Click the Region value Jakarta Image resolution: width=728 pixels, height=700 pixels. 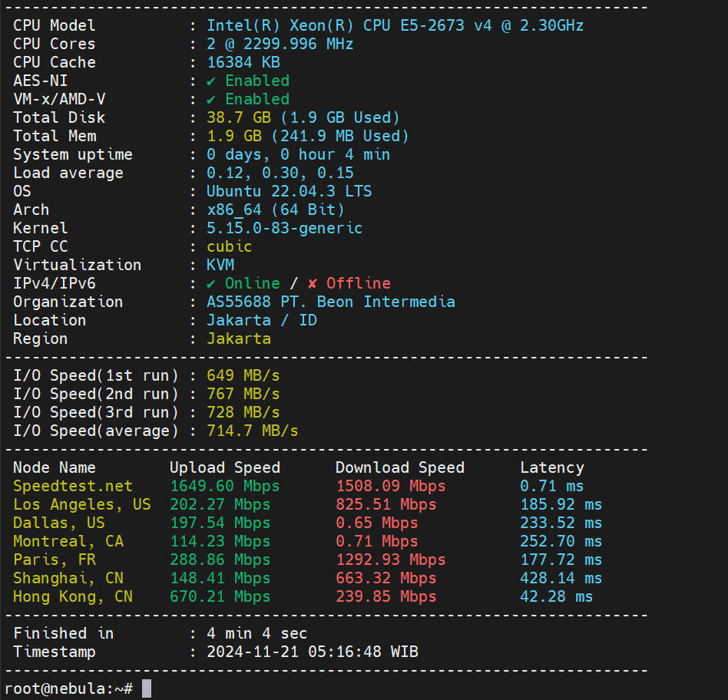coord(239,338)
